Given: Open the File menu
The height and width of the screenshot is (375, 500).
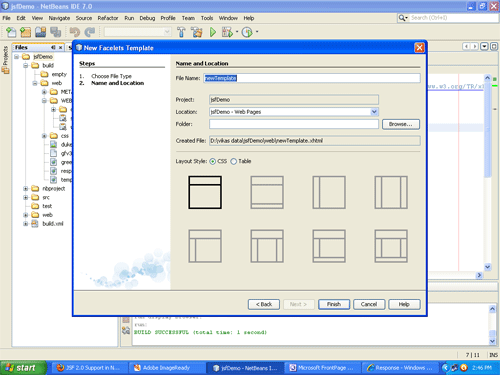Looking at the screenshot, I should [6, 18].
